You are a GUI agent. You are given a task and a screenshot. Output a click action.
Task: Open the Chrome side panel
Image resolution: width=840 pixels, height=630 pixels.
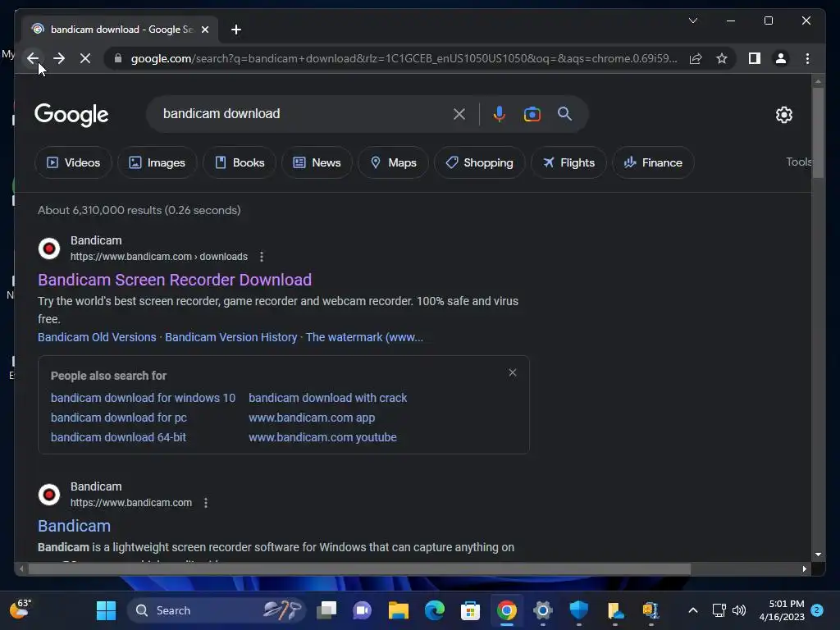[755, 58]
